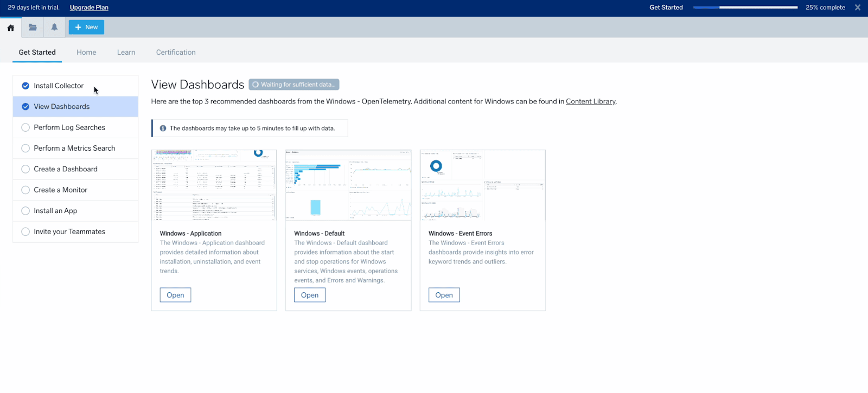The height and width of the screenshot is (393, 868).
Task: Click the Windows - Default card title
Action: [320, 234]
